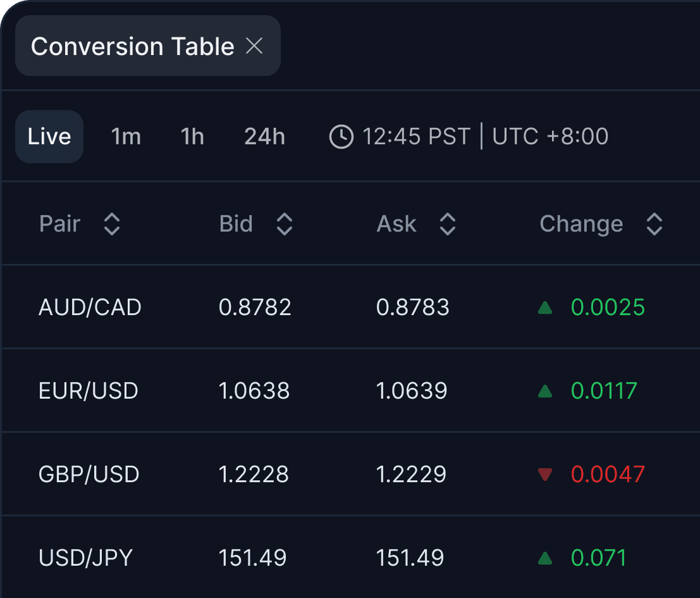The height and width of the screenshot is (598, 700).
Task: Switch to the 24h interval tab
Action: coord(264,136)
